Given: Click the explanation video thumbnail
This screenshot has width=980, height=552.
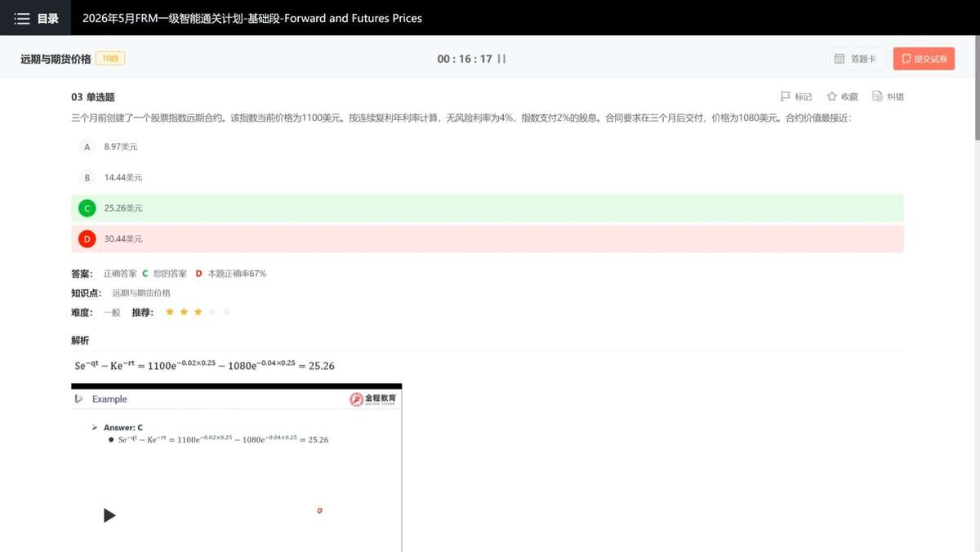Looking at the screenshot, I should click(x=236, y=468).
